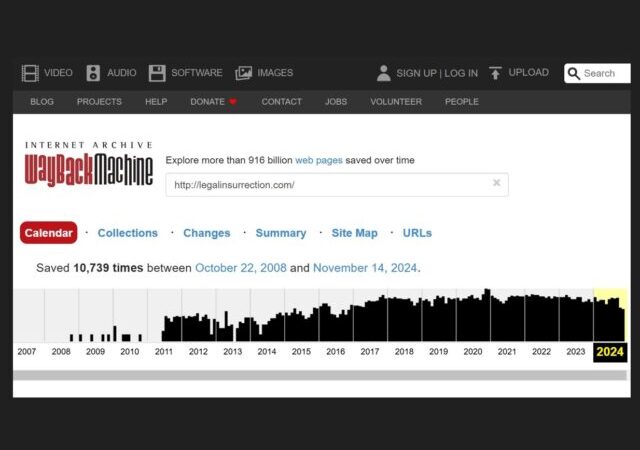Open the Blog menu item
640x450 pixels.
click(x=42, y=102)
